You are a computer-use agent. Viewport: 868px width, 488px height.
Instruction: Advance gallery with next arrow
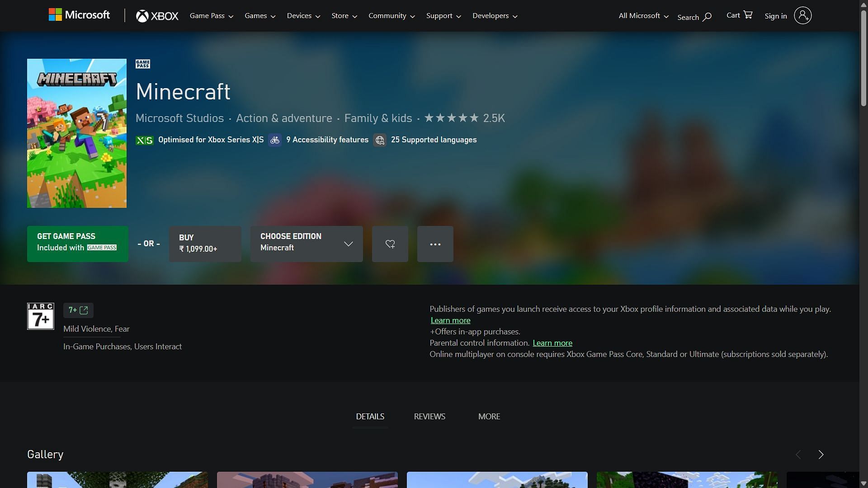pos(821,455)
